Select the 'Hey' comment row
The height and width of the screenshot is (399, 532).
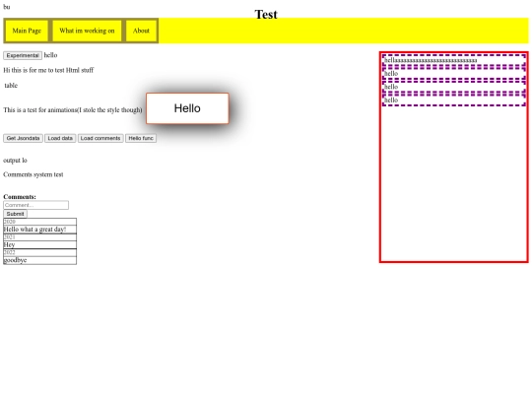point(39,244)
